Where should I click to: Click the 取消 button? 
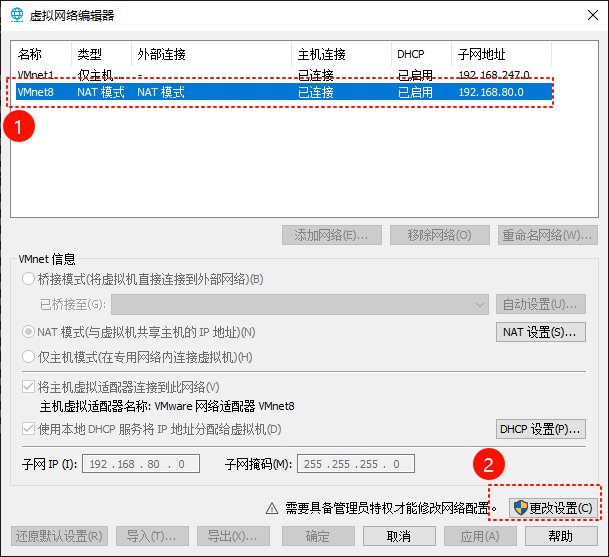pos(399,536)
